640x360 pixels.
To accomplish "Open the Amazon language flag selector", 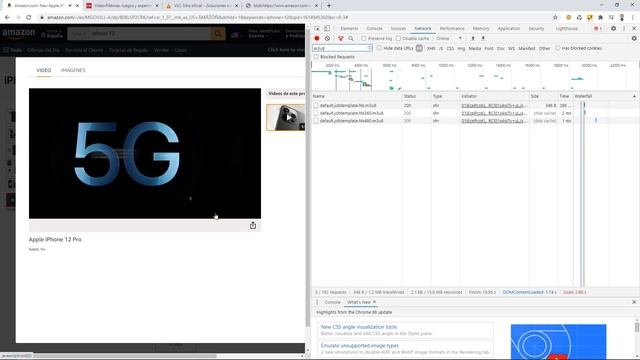I will click(x=236, y=35).
